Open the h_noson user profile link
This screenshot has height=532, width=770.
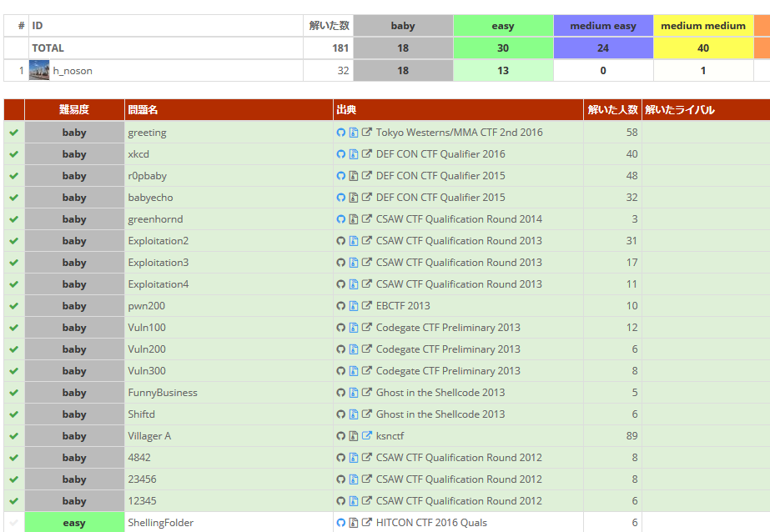click(73, 71)
